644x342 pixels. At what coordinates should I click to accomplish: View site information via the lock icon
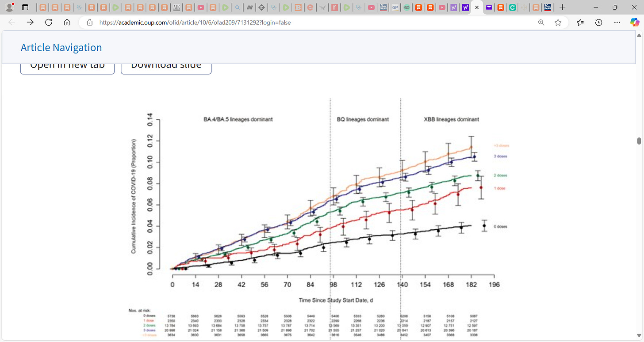(90, 23)
